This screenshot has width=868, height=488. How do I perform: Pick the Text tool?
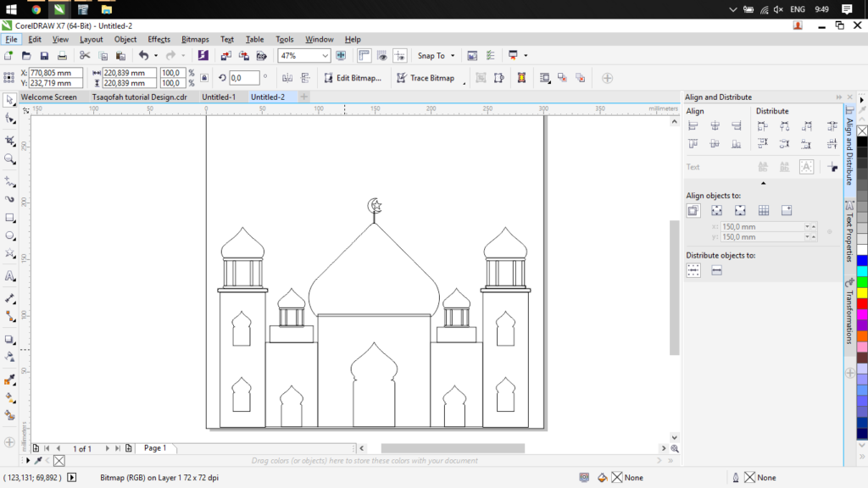[10, 276]
